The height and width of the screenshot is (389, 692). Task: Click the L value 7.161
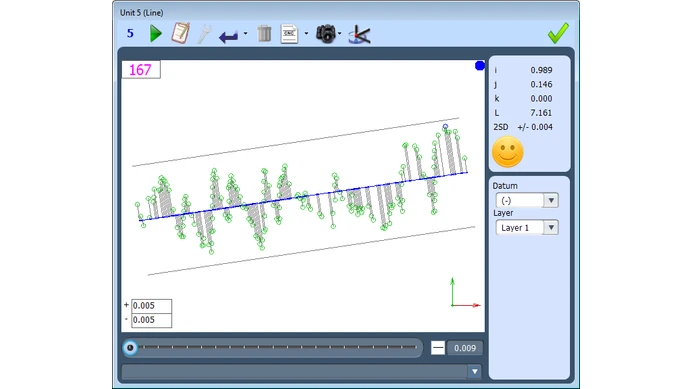(x=541, y=113)
